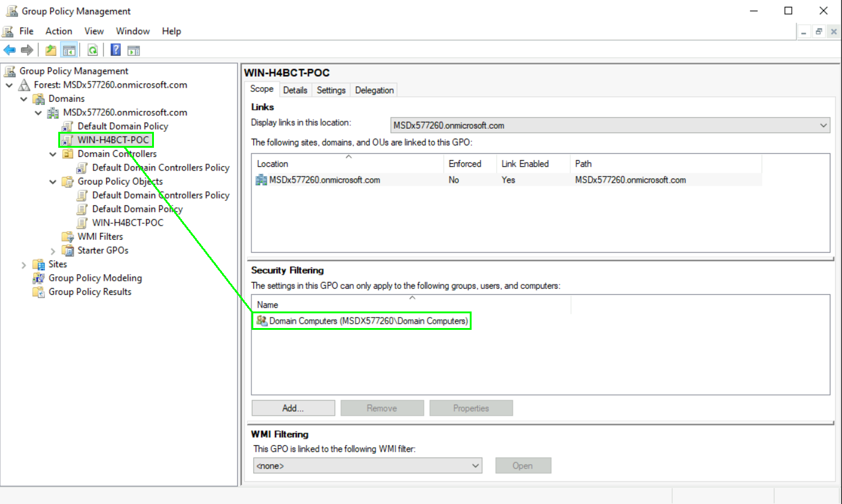Click the Add... button under Security Filtering
This screenshot has width=842, height=504.
pos(293,408)
